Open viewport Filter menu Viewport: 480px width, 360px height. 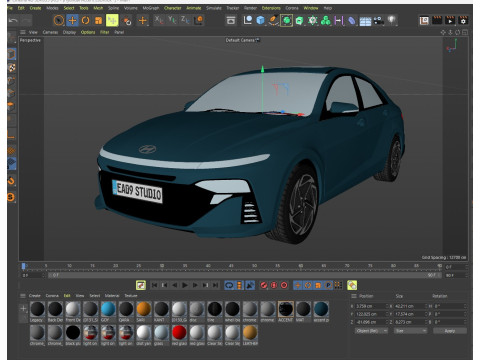(x=105, y=32)
